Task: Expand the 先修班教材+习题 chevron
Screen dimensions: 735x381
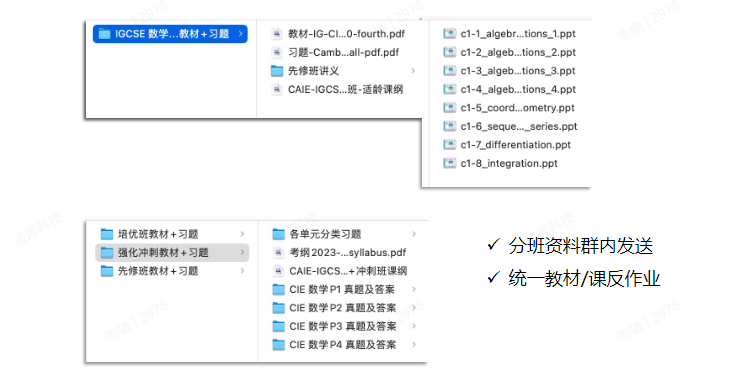Action: point(242,271)
